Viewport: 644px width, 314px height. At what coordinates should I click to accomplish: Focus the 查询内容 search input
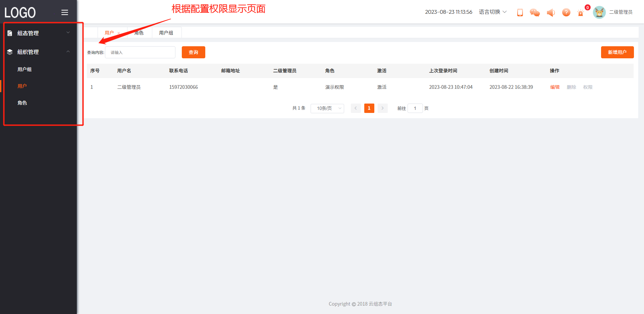140,52
